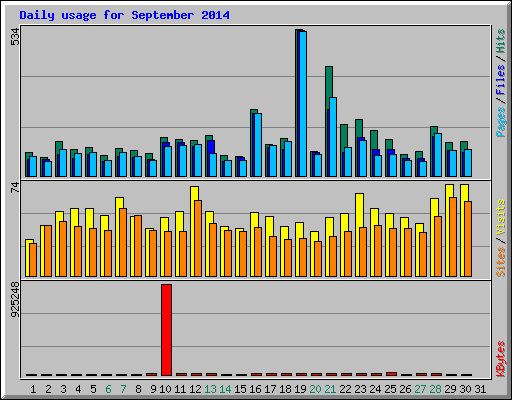Click day label 3 on the x-axis
Image resolution: width=512 pixels, height=400 pixels.
tap(63, 389)
